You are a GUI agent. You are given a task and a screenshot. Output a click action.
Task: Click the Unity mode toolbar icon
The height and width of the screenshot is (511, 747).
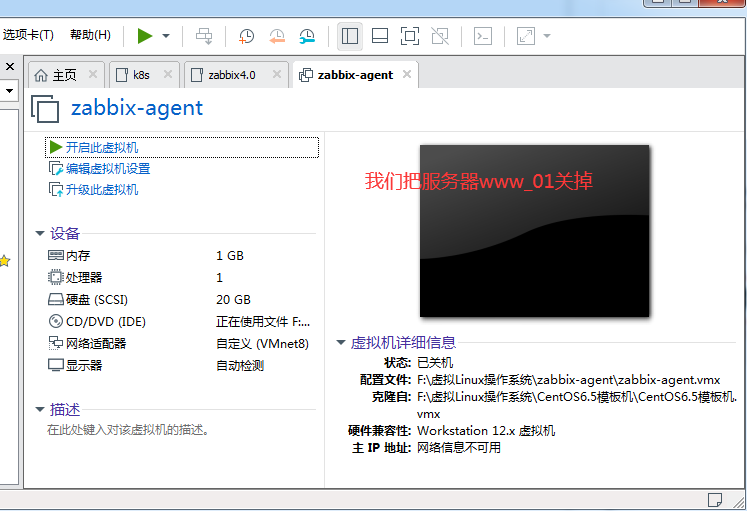point(440,36)
